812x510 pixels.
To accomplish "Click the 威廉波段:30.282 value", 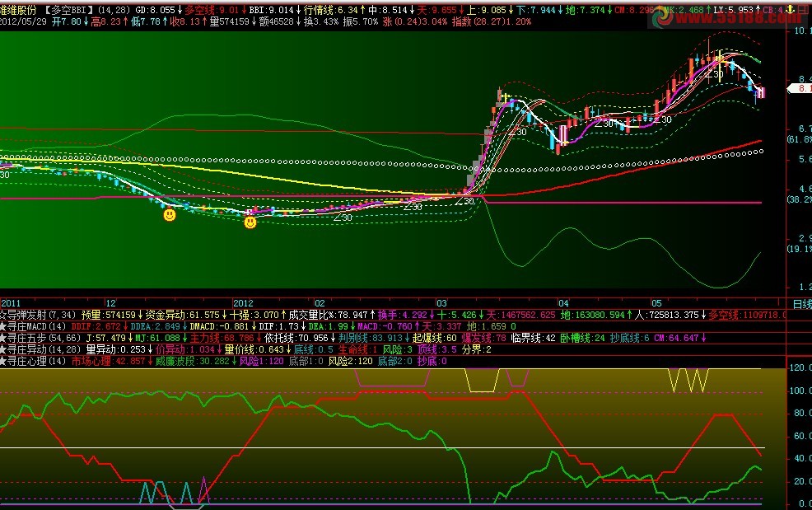I will point(192,361).
